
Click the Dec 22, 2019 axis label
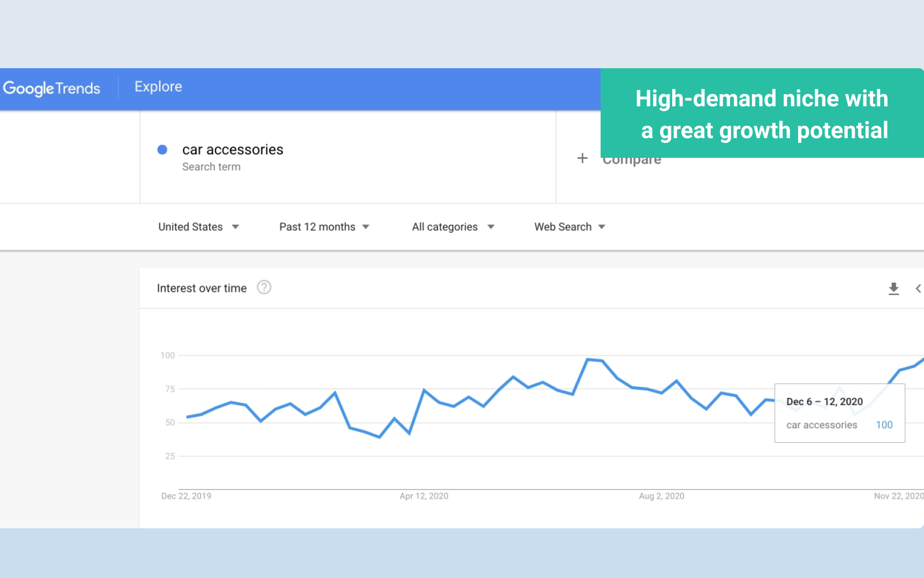[186, 496]
